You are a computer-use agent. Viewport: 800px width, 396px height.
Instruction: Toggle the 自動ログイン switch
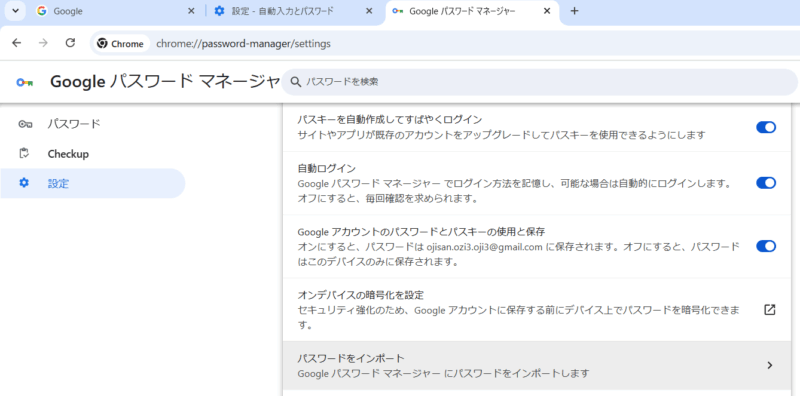[766, 183]
